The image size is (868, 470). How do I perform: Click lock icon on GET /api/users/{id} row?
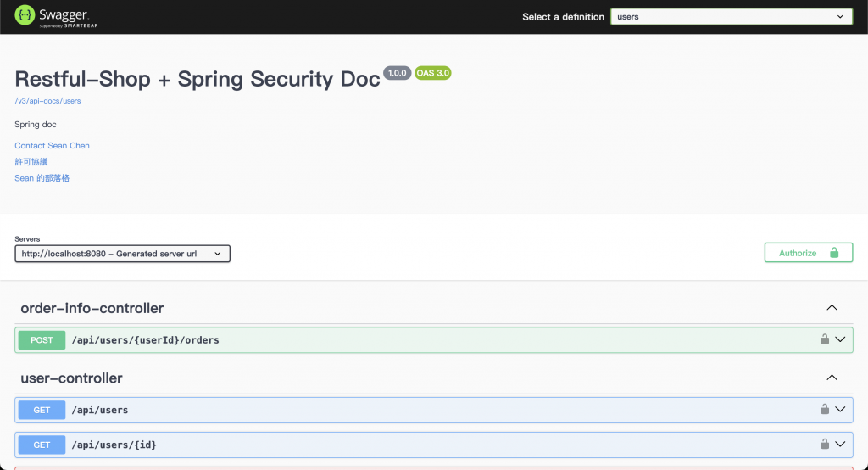(824, 444)
